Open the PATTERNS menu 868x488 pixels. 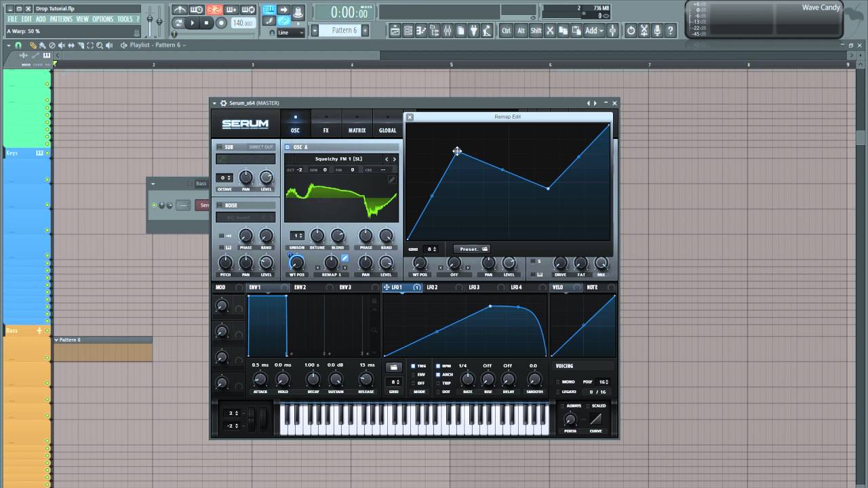[61, 19]
